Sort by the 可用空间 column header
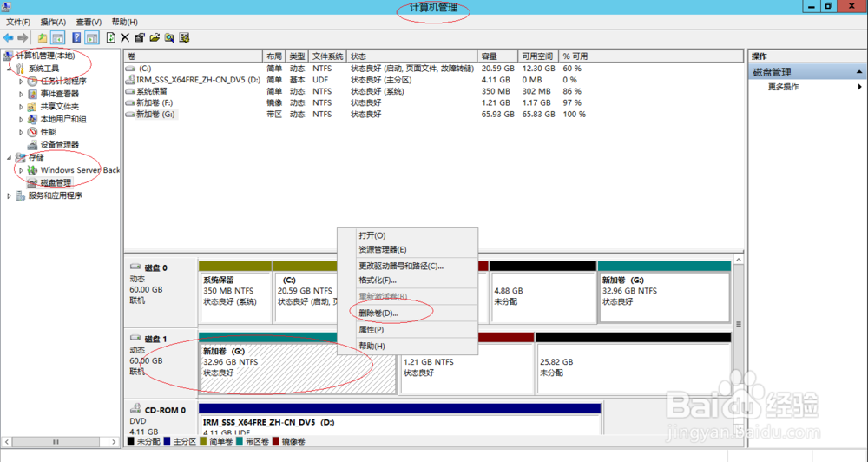 [537, 56]
